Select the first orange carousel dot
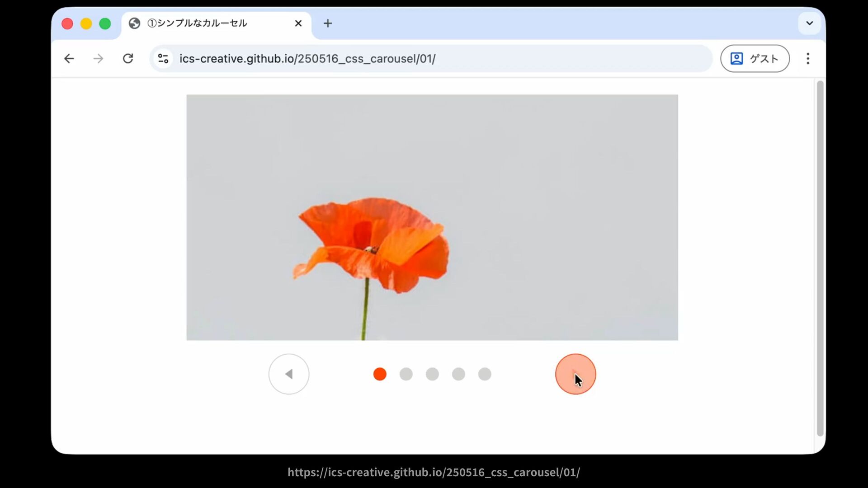The width and height of the screenshot is (868, 488). pos(380,374)
